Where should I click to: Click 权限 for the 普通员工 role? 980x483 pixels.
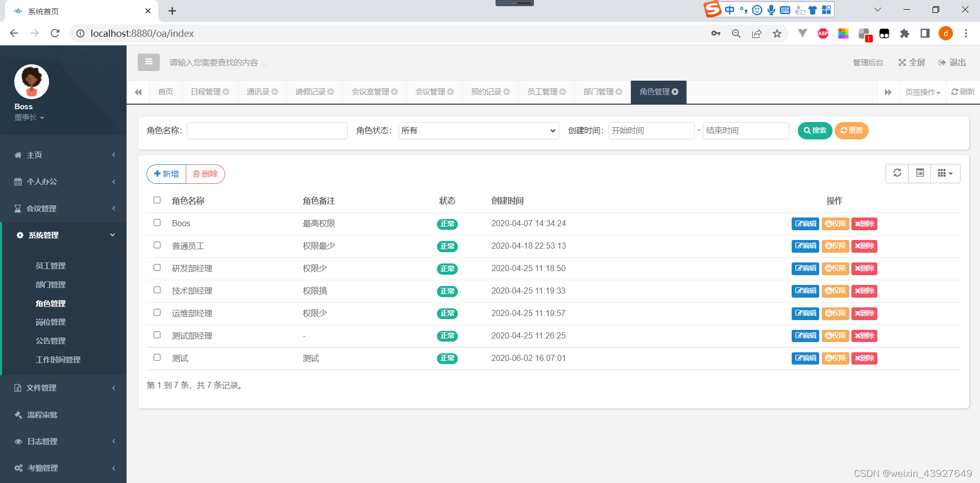pyautogui.click(x=835, y=246)
